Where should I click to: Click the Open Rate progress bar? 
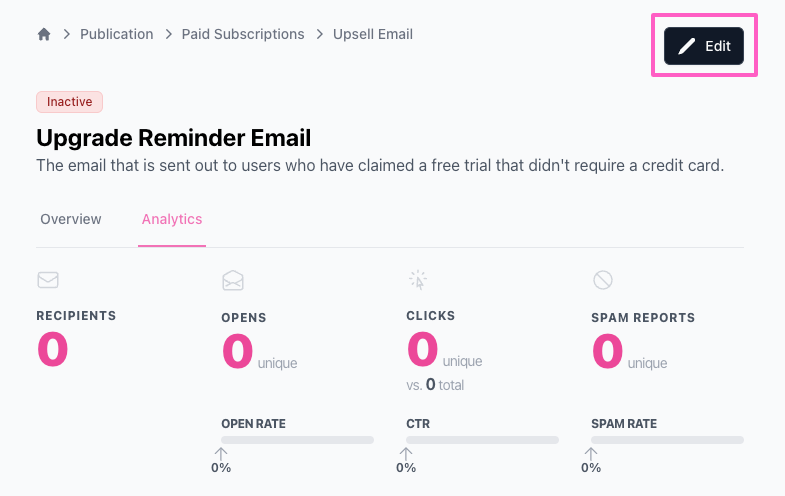click(x=297, y=440)
